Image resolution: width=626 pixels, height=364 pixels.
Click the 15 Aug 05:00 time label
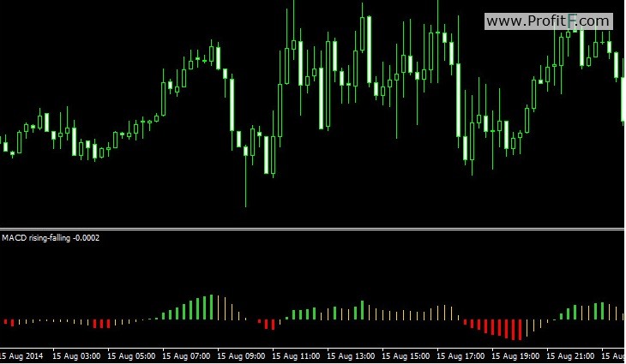[x=131, y=355]
